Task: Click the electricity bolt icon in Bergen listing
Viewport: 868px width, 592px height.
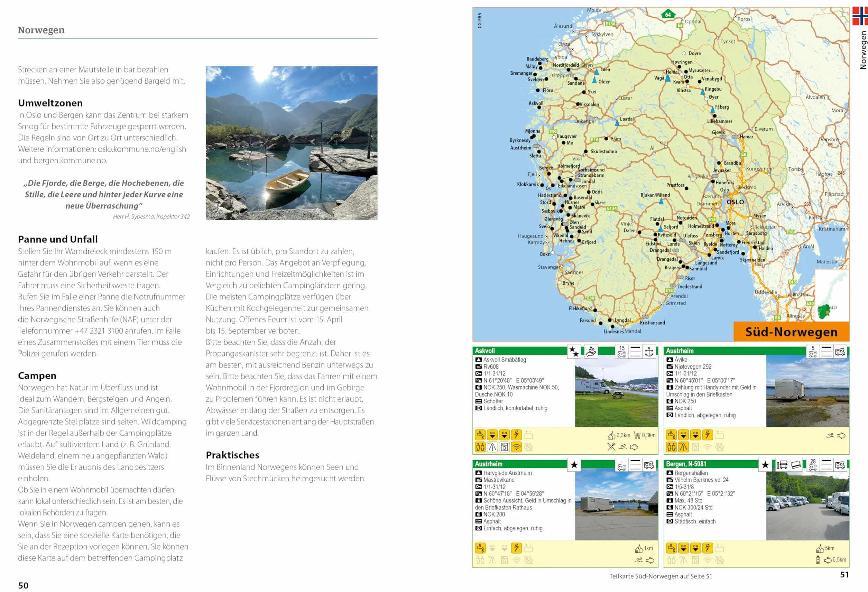Action: point(708,548)
